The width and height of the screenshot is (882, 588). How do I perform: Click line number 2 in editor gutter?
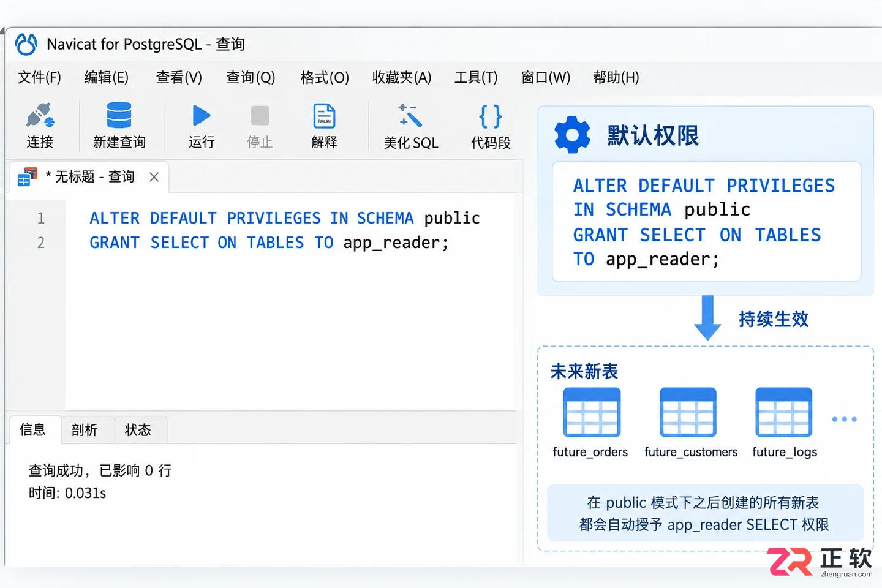point(41,243)
